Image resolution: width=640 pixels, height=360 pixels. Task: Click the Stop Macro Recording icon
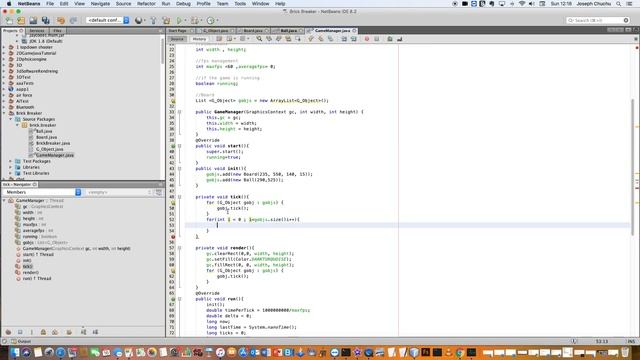click(376, 39)
